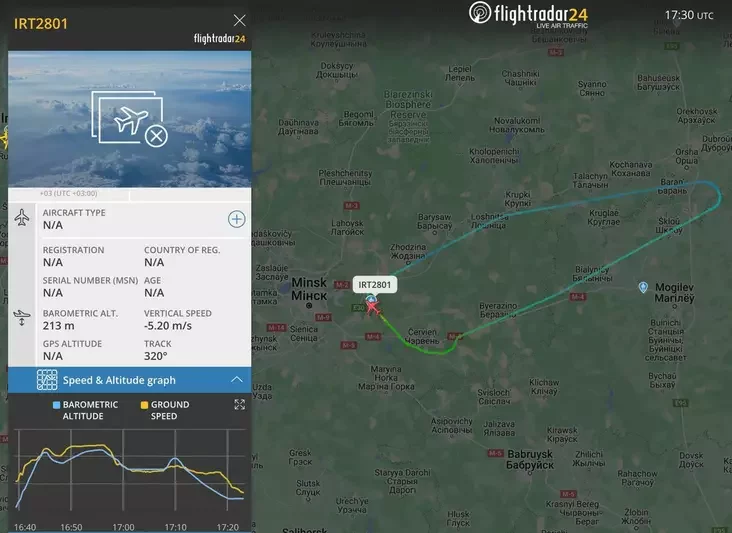Expand the graph to fullscreen

click(239, 404)
